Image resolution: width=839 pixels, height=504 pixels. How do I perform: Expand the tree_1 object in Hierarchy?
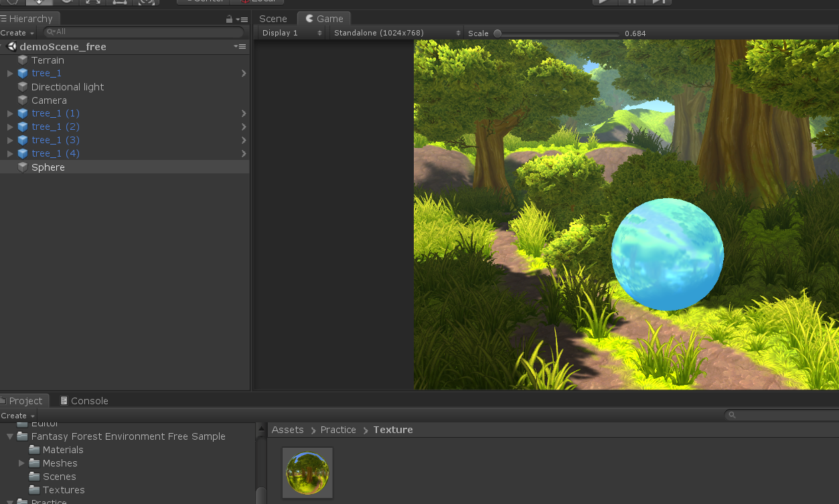pos(10,73)
